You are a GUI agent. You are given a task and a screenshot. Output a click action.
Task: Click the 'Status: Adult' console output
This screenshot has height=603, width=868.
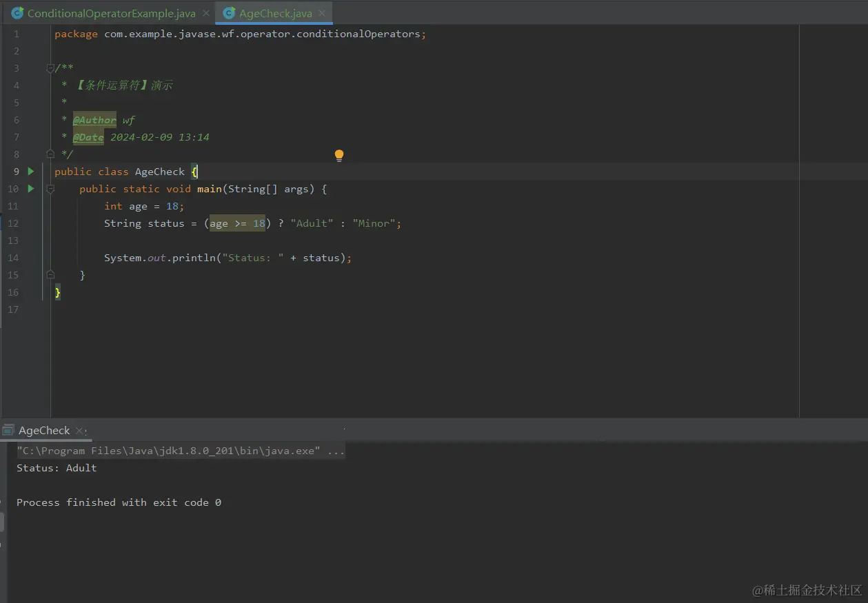tap(57, 468)
